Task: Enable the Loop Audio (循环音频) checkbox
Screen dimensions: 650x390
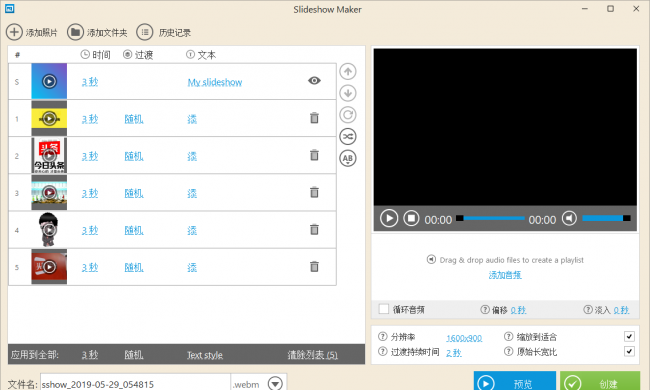Action: coord(384,309)
